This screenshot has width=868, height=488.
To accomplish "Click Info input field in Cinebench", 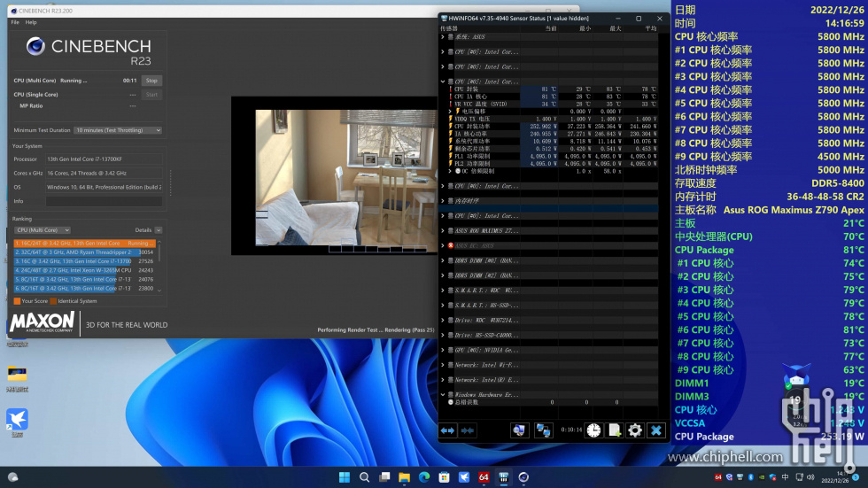I will pos(105,201).
